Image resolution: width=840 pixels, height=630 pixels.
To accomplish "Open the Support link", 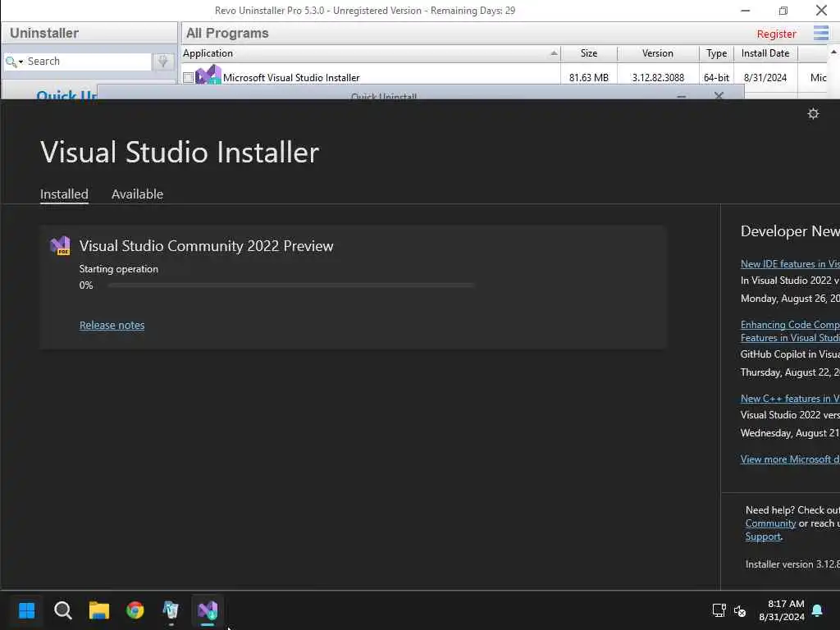I will coord(763,536).
